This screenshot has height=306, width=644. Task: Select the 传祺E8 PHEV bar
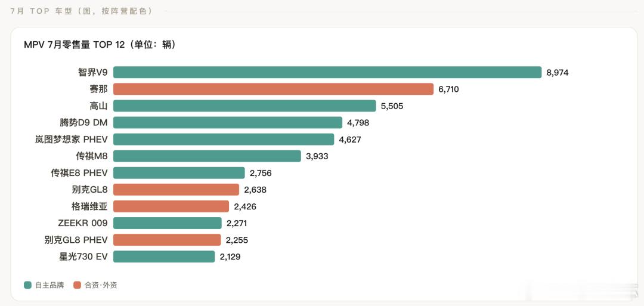coord(179,173)
